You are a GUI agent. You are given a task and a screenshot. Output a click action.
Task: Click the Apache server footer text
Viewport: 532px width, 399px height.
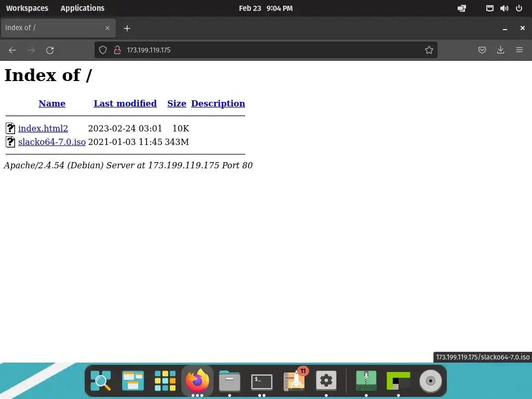[128, 165]
